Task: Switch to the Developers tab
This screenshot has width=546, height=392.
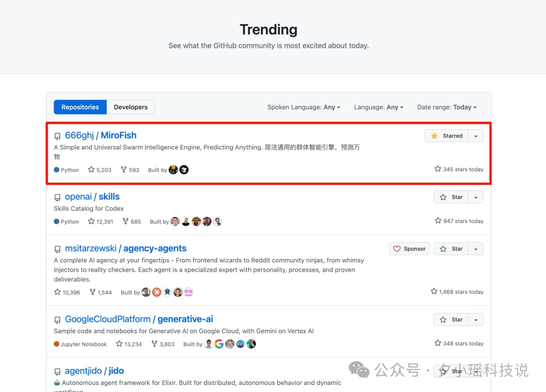Action: coord(131,107)
